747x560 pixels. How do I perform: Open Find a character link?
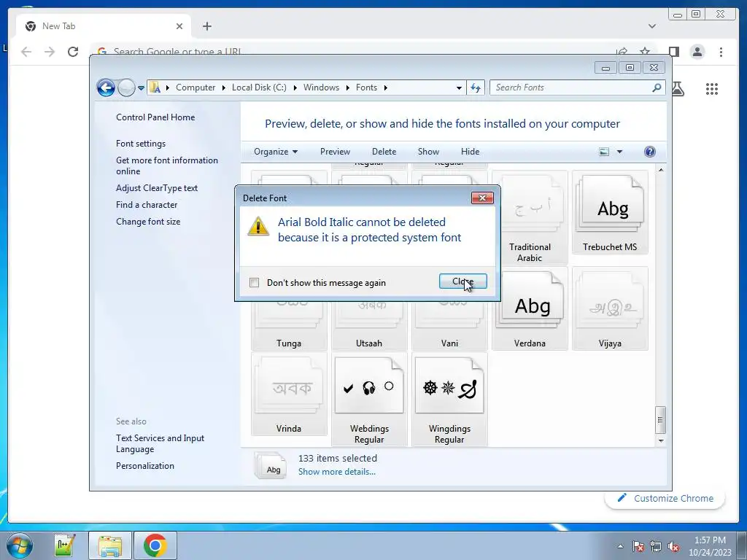(147, 205)
